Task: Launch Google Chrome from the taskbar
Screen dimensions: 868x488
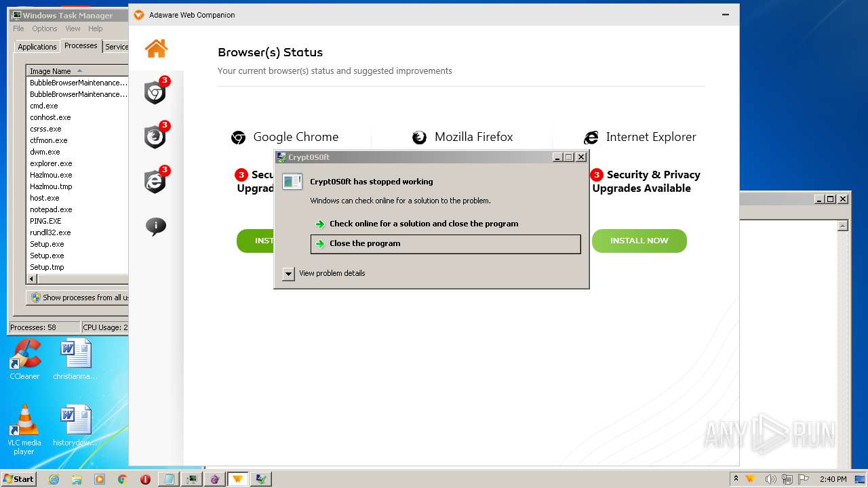Action: point(122,479)
